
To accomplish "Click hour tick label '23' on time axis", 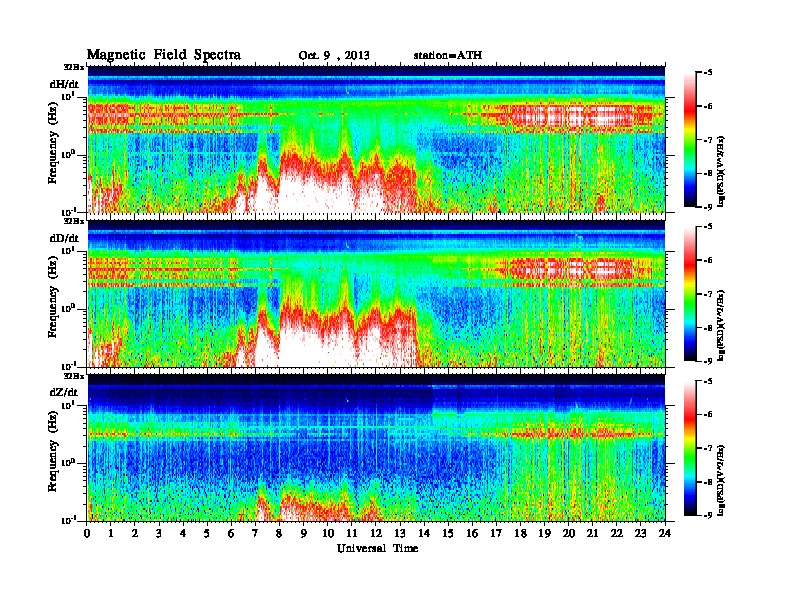I will (641, 533).
